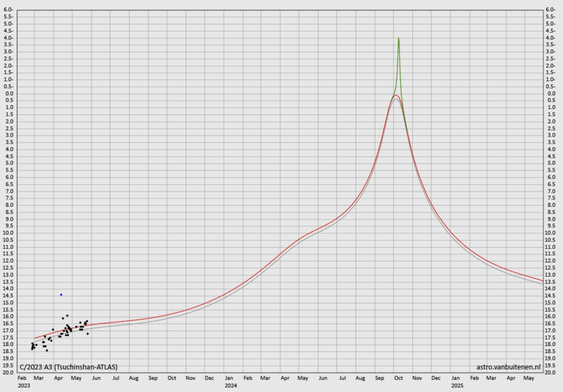
Task: Click the Jul label after Jun 2024
Action: [x=342, y=378]
